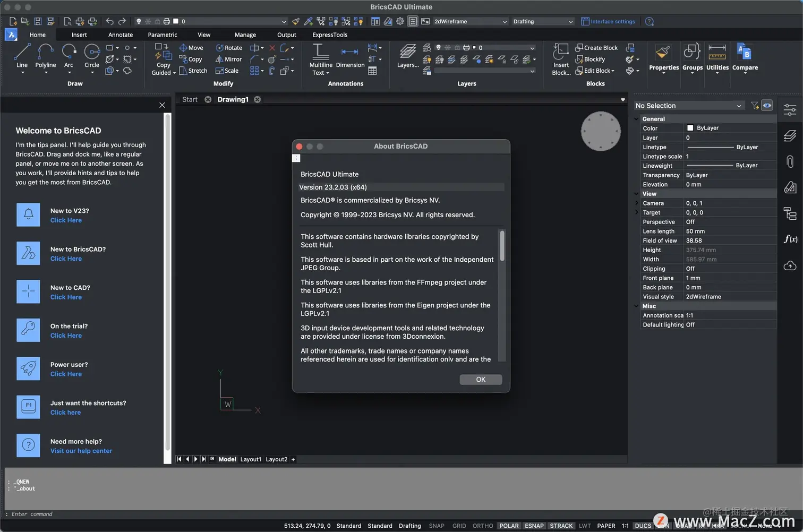Use the Mirror tool

pyautogui.click(x=228, y=59)
